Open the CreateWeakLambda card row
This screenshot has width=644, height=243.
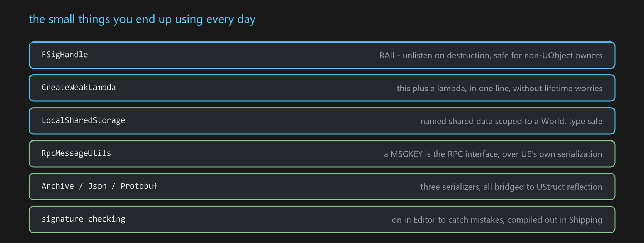[x=322, y=88]
